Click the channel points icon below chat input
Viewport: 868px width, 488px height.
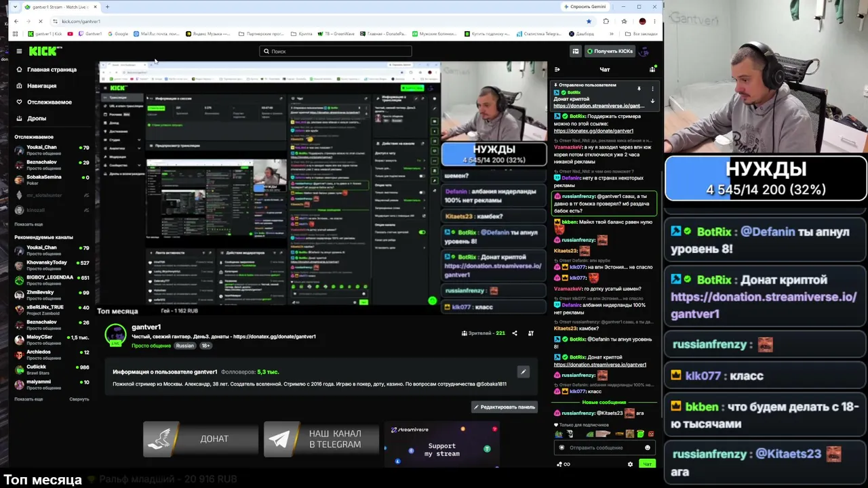(563, 464)
